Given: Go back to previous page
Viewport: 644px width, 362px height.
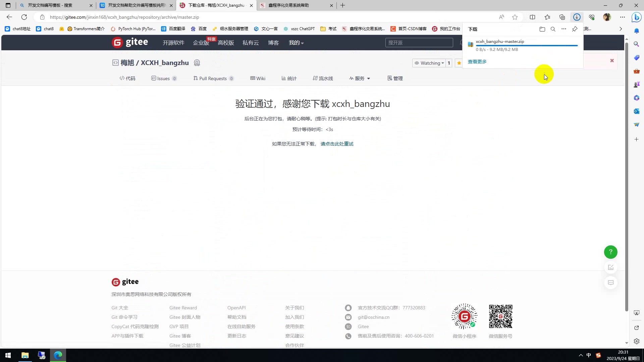Looking at the screenshot, I should pos(9,17).
